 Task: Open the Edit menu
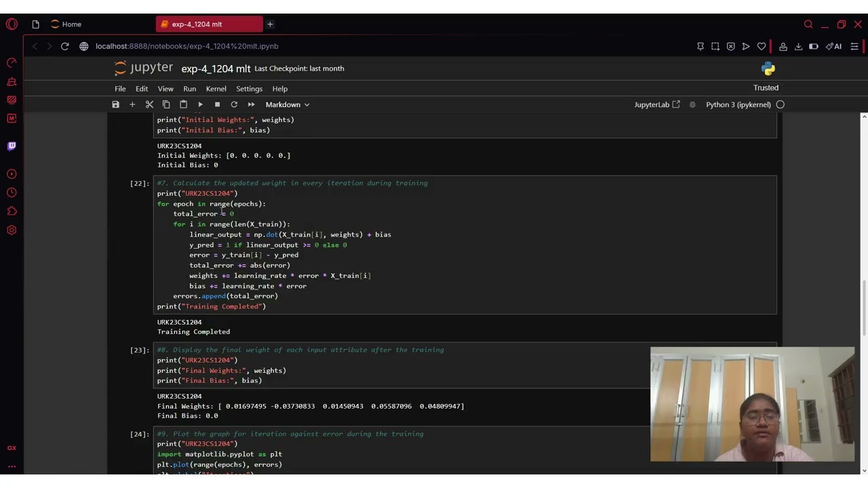tap(142, 89)
